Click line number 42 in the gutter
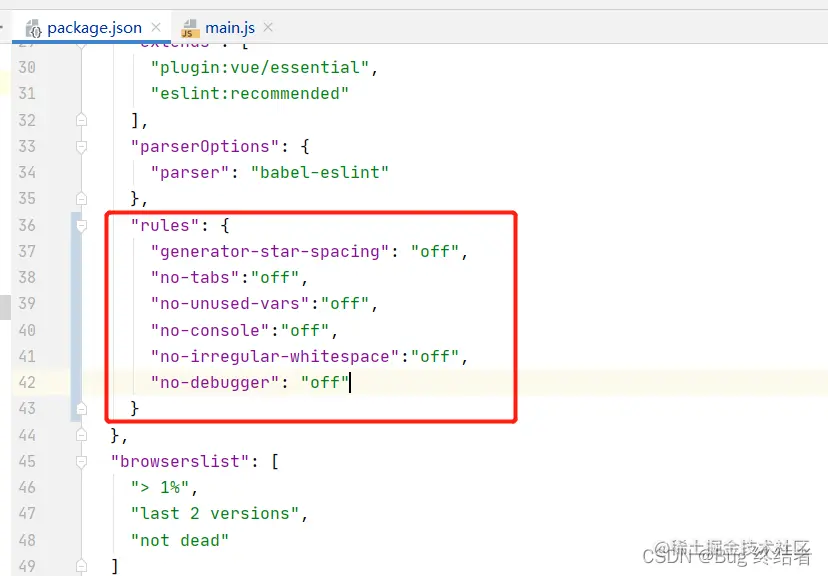The height and width of the screenshot is (576, 828). 27,382
